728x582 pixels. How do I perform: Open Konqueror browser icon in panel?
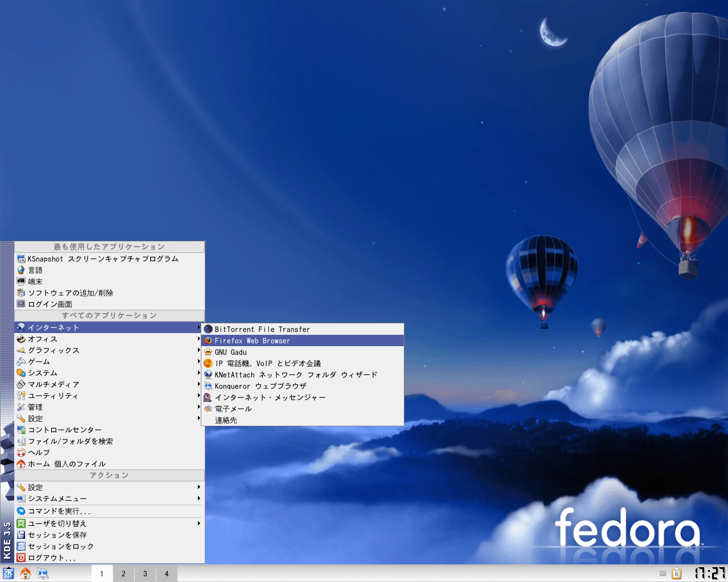pyautogui.click(x=43, y=573)
